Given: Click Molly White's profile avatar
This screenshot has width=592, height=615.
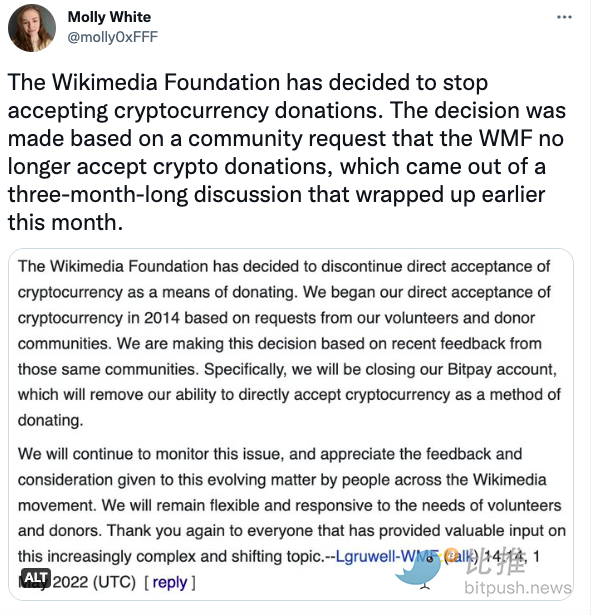Looking at the screenshot, I should tap(32, 28).
